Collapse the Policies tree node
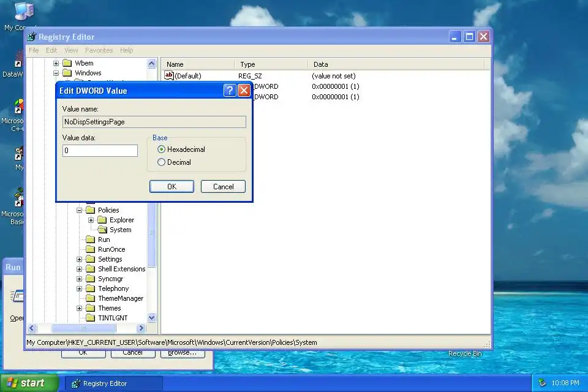 79,211
